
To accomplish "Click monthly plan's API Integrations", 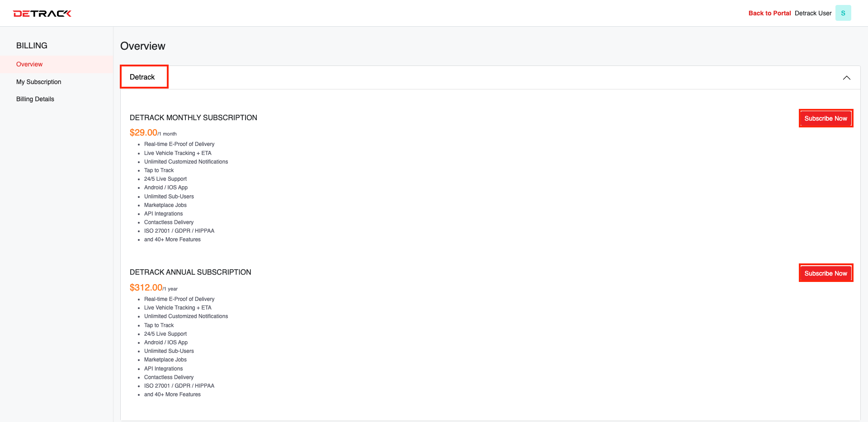I will tap(164, 214).
